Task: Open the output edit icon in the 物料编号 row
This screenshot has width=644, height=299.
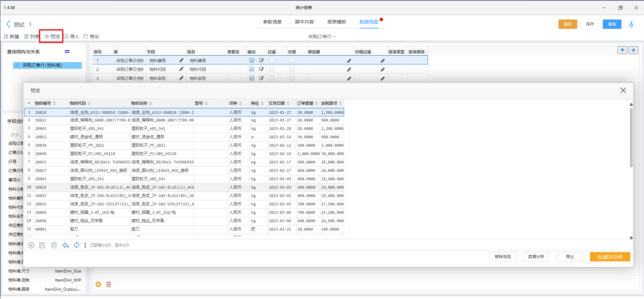Action: 262,60
